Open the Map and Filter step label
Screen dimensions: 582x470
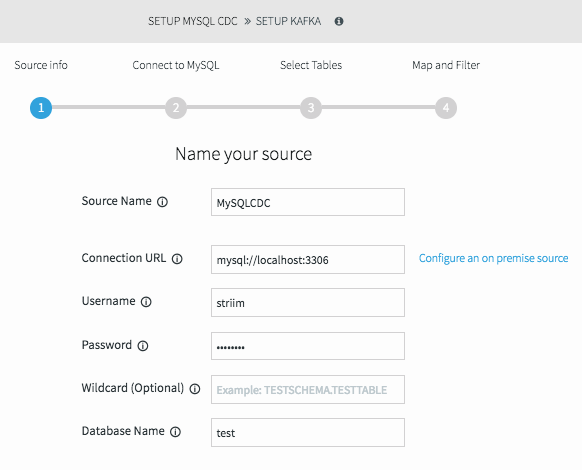click(x=446, y=65)
